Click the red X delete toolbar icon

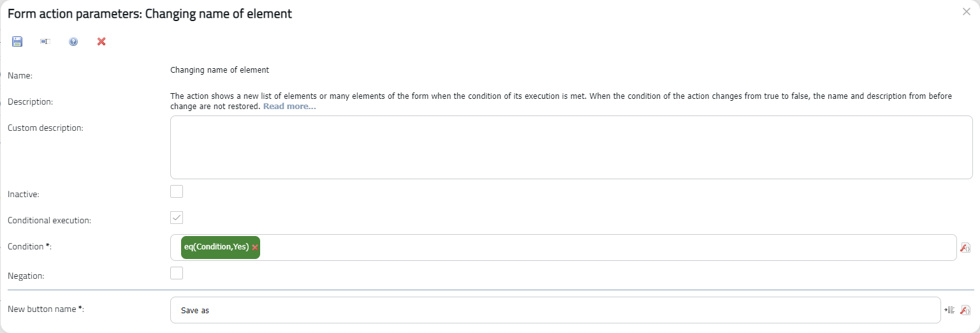point(101,41)
